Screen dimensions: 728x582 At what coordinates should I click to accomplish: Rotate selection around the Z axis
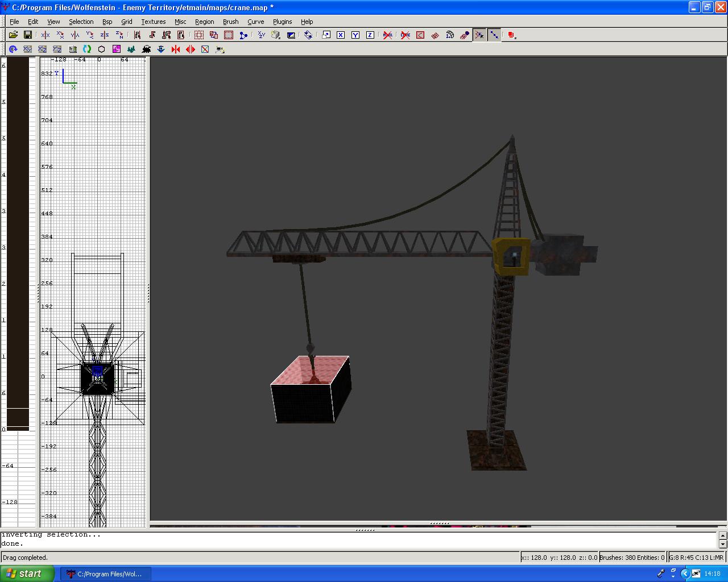tap(119, 35)
